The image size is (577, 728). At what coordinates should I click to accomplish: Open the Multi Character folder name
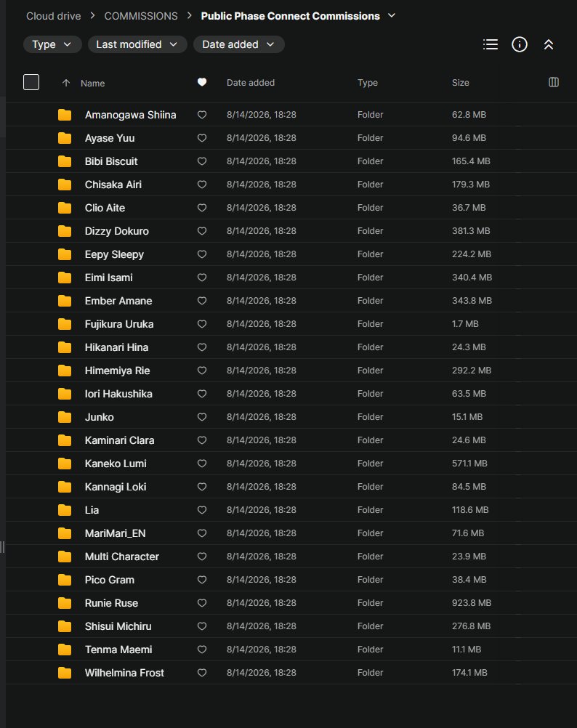[121, 557]
